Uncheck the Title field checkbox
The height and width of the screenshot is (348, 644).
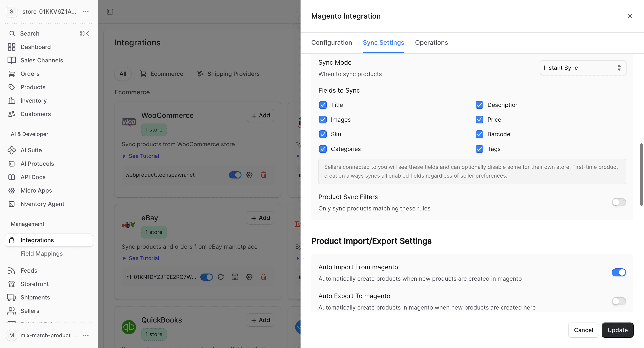pyautogui.click(x=323, y=105)
